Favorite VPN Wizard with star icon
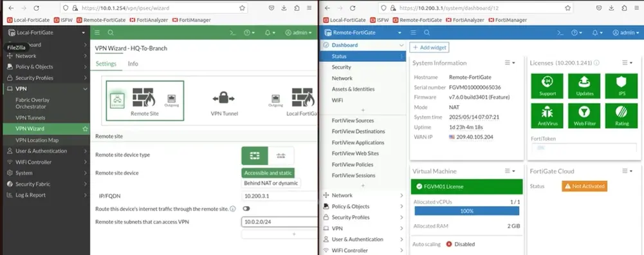Screen dimensions: 644x255 (x=85, y=129)
